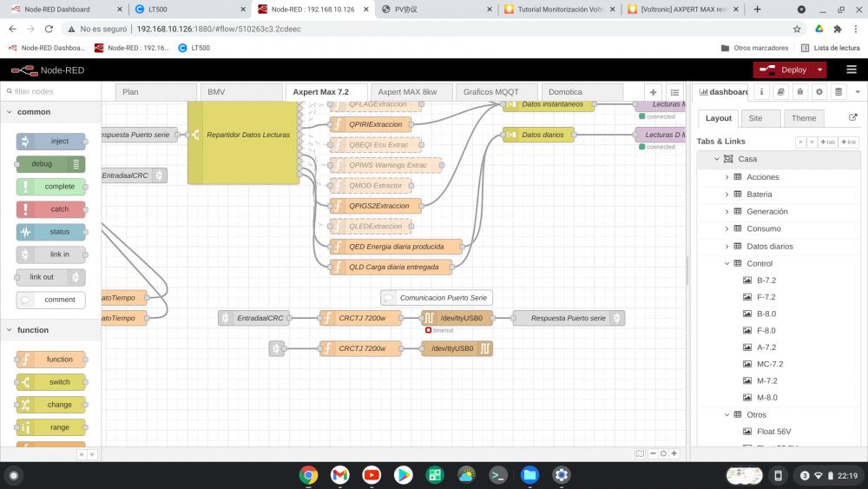868x489 pixels.
Task: Expand the Acciones group
Action: [x=727, y=177]
